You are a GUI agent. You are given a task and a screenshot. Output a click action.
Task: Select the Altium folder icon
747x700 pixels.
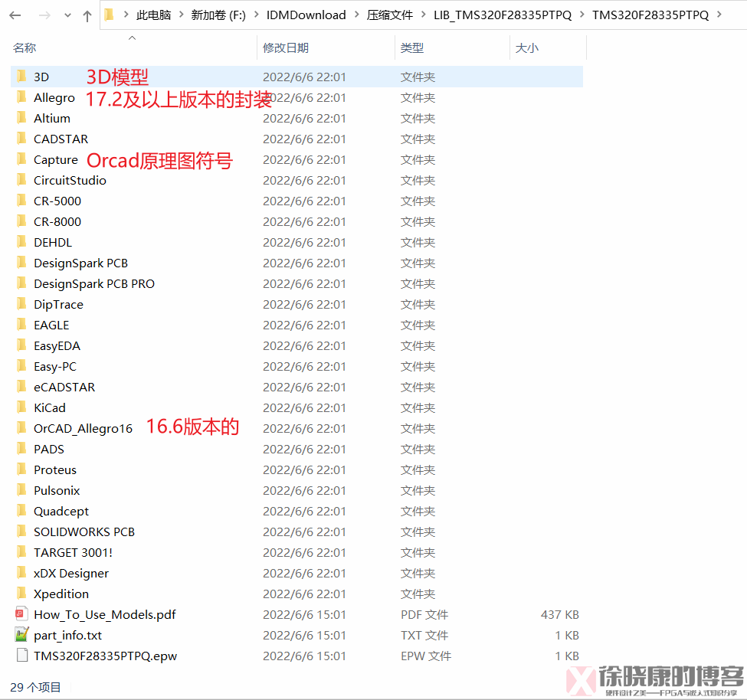21,118
